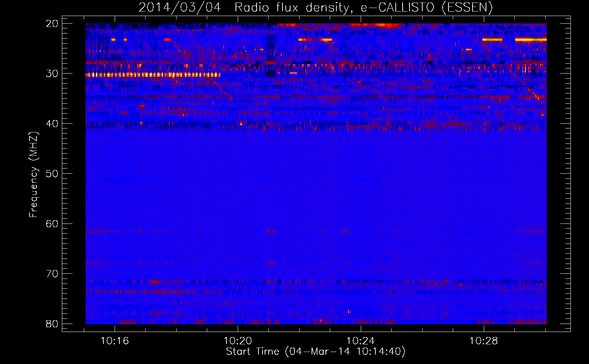589x364 pixels.
Task: Click the time tick label '10:16'
Action: pos(115,341)
